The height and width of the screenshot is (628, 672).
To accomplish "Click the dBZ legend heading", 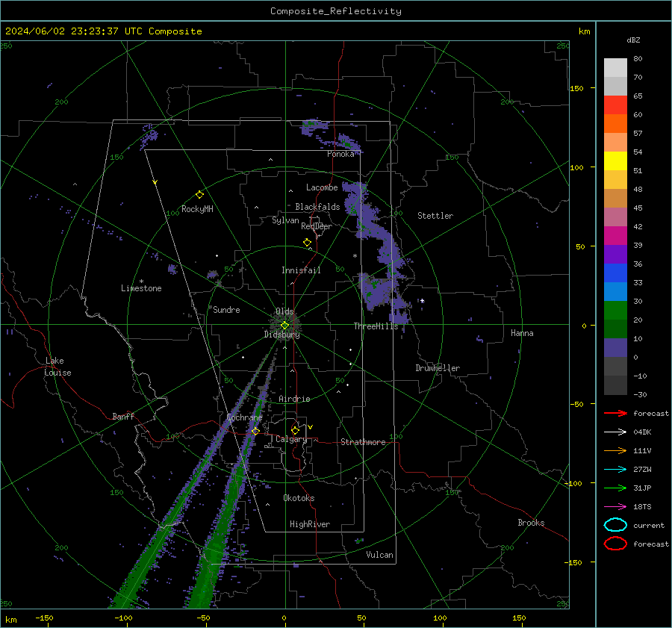I will tap(633, 40).
